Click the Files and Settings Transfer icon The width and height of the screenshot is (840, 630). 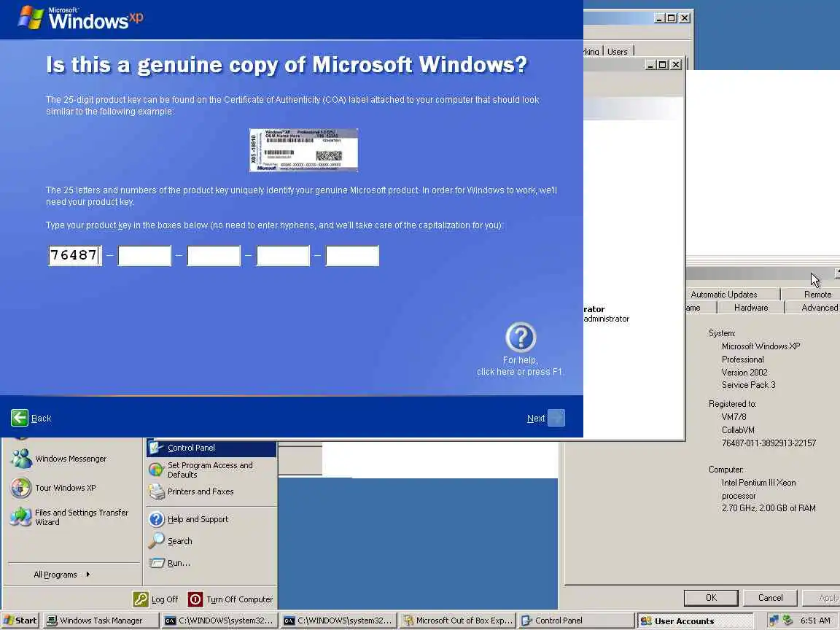click(x=21, y=516)
